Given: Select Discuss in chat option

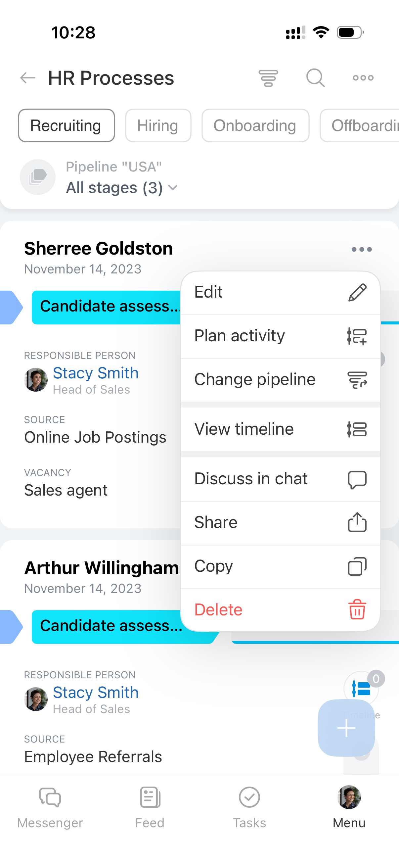Looking at the screenshot, I should pos(280,479).
